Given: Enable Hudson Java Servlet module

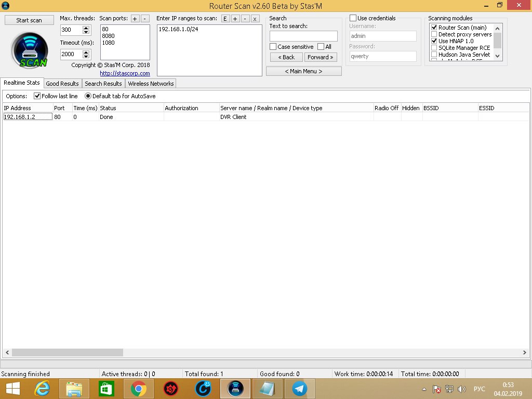Looking at the screenshot, I should [434, 54].
